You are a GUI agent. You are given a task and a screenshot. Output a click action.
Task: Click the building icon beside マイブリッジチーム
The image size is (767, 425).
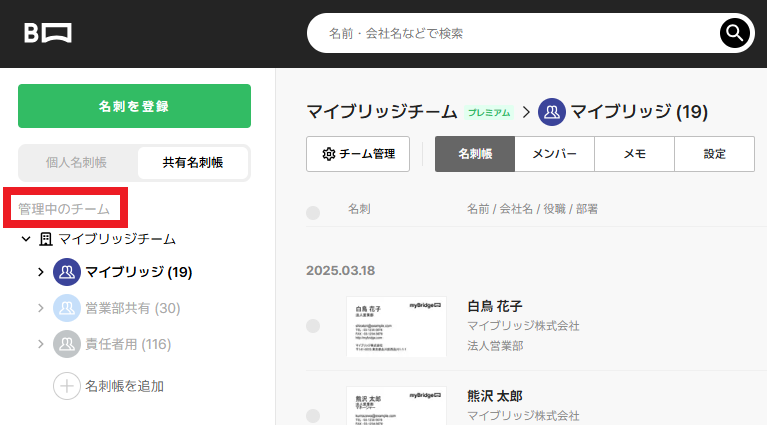coord(45,239)
